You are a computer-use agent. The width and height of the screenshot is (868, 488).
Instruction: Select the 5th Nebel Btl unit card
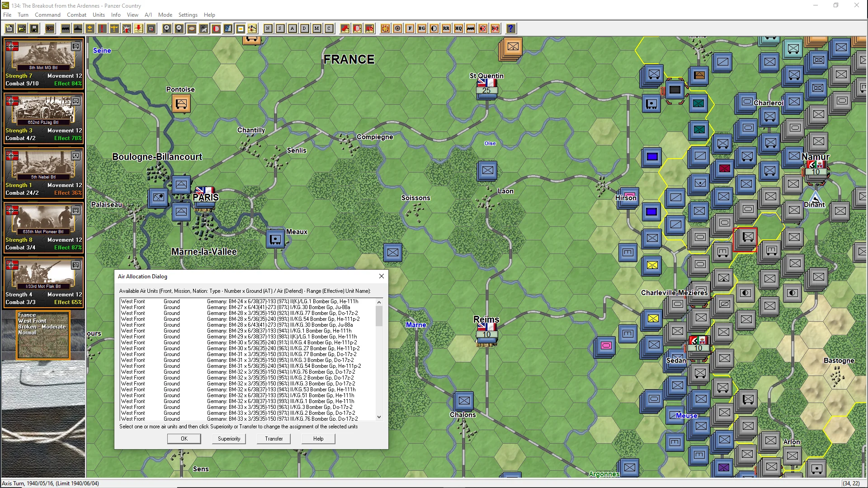click(x=43, y=173)
